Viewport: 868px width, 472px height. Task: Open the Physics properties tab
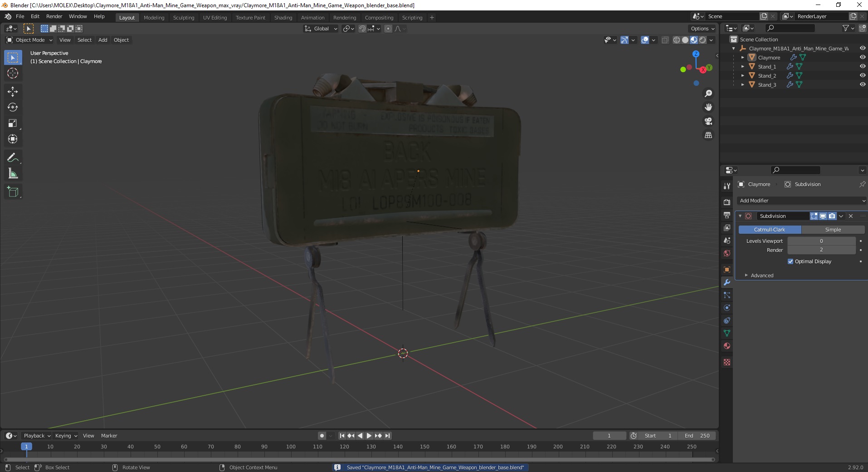point(727,308)
